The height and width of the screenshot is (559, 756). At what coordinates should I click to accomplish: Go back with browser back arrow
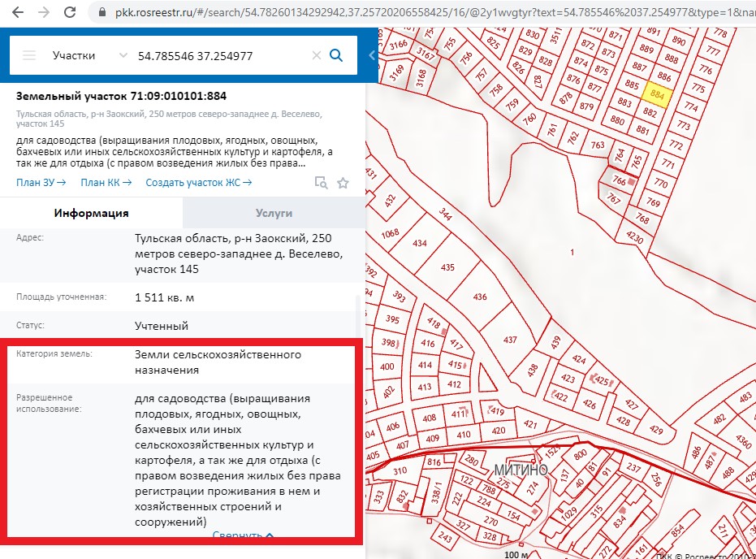[18, 12]
